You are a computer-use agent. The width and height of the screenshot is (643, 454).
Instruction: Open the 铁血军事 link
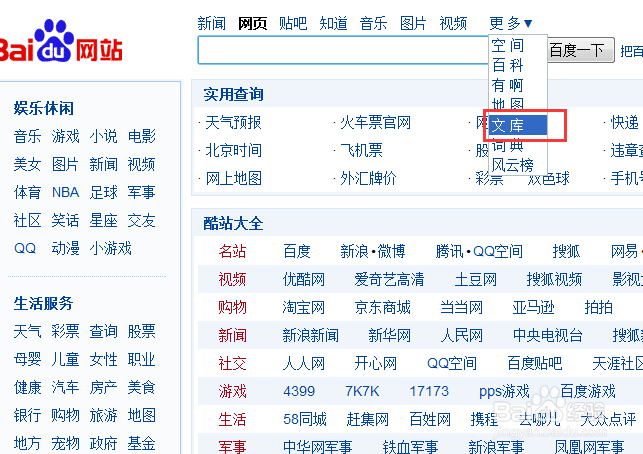[x=410, y=447]
